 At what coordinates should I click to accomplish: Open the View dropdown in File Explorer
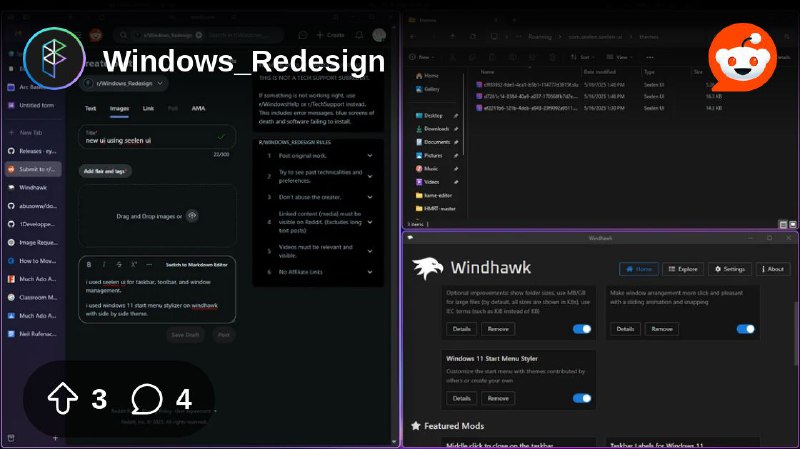pos(619,57)
